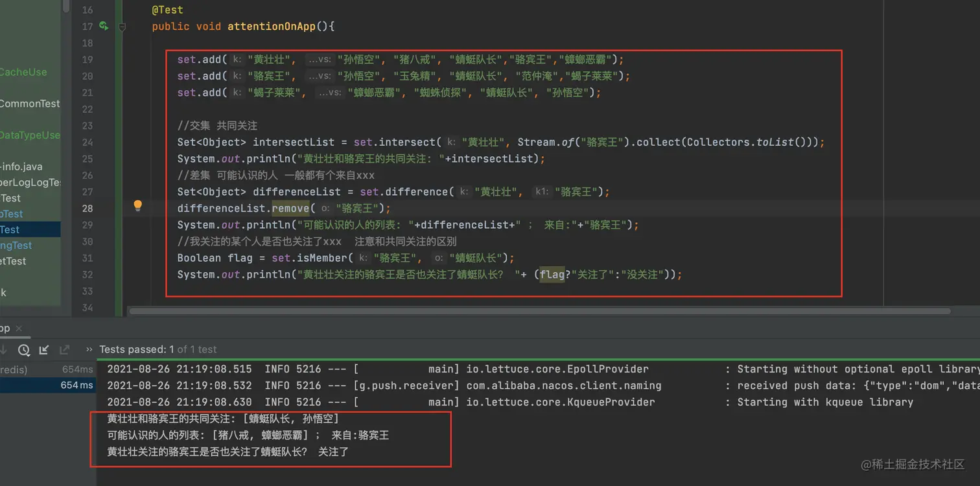Image resolution: width=980 pixels, height=486 pixels.
Task: Run the attentionOnApp test from the gutter
Action: [104, 27]
